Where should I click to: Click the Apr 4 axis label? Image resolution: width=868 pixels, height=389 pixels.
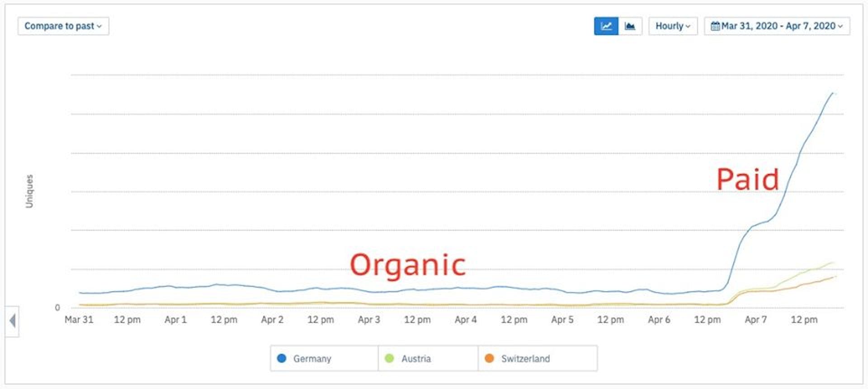[x=465, y=320]
